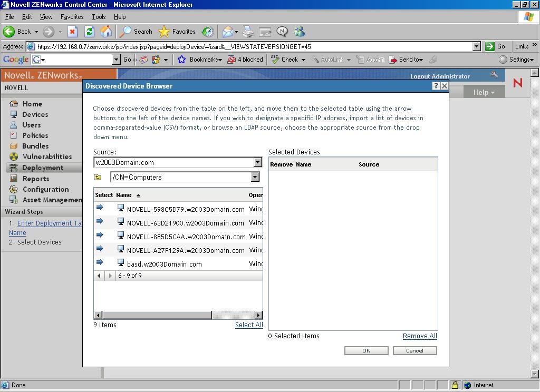540x392 pixels.
Task: Click the browser Stop icon
Action: [72, 32]
